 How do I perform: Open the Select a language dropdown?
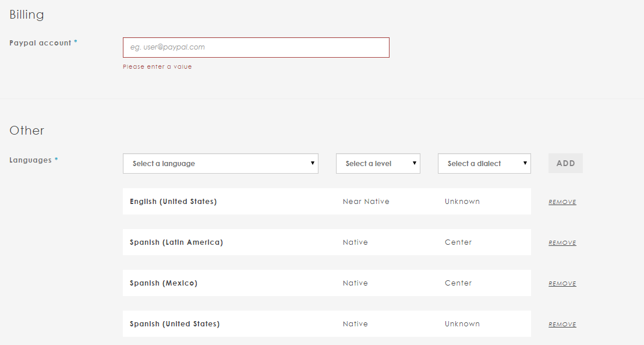point(220,164)
